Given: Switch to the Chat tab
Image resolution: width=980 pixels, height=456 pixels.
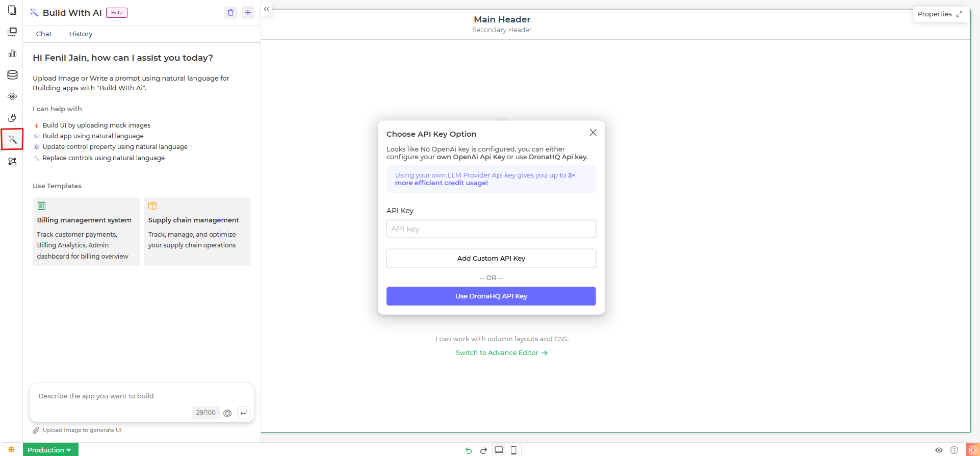Looking at the screenshot, I should (44, 34).
